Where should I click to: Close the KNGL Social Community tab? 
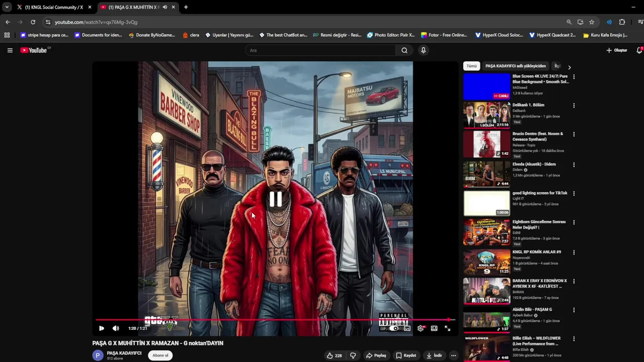click(x=90, y=7)
